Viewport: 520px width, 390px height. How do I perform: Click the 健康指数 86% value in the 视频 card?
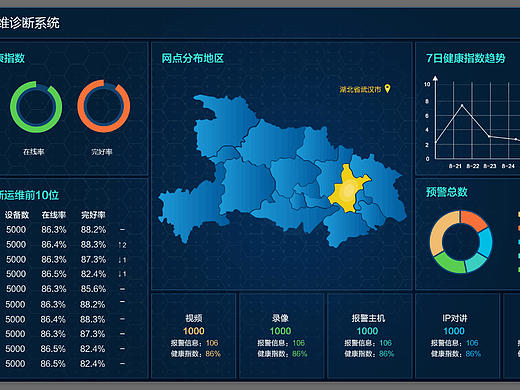tap(213, 354)
